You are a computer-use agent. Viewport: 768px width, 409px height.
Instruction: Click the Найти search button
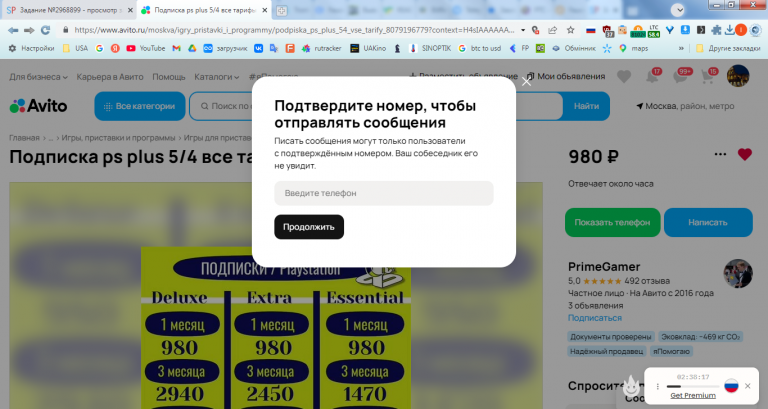pos(586,106)
